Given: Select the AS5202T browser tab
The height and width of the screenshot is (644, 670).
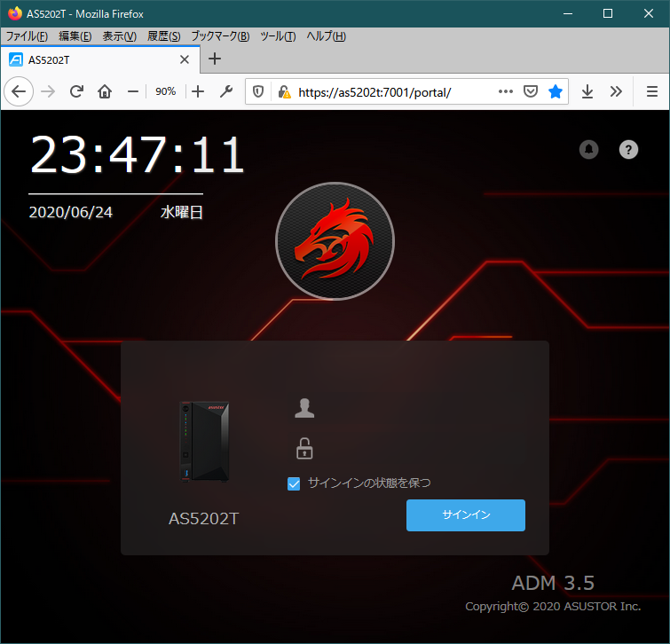Looking at the screenshot, I should (100, 59).
